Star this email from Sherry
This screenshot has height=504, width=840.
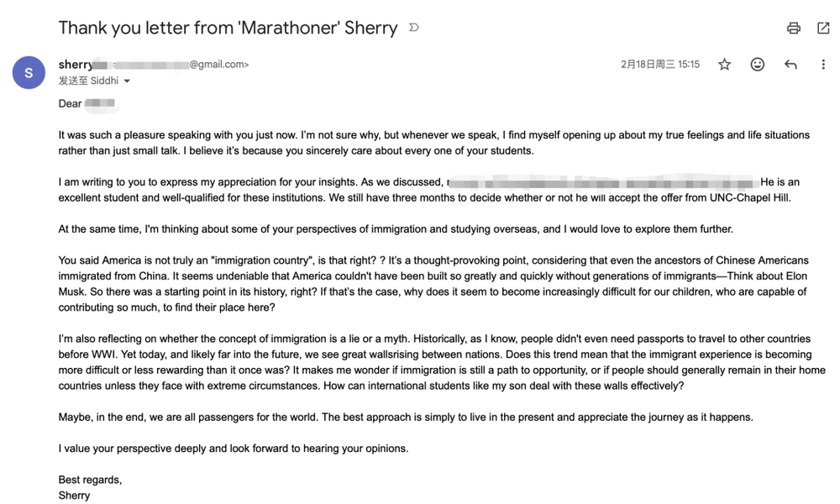[724, 65]
